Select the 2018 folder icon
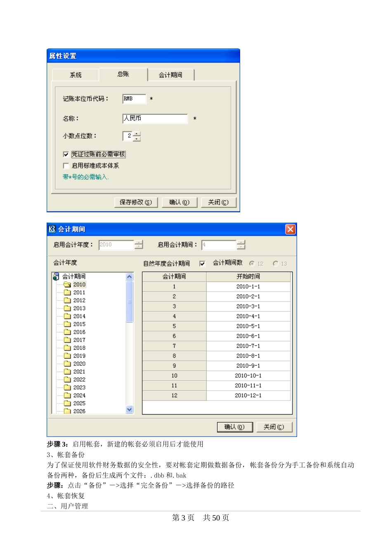 [67, 348]
